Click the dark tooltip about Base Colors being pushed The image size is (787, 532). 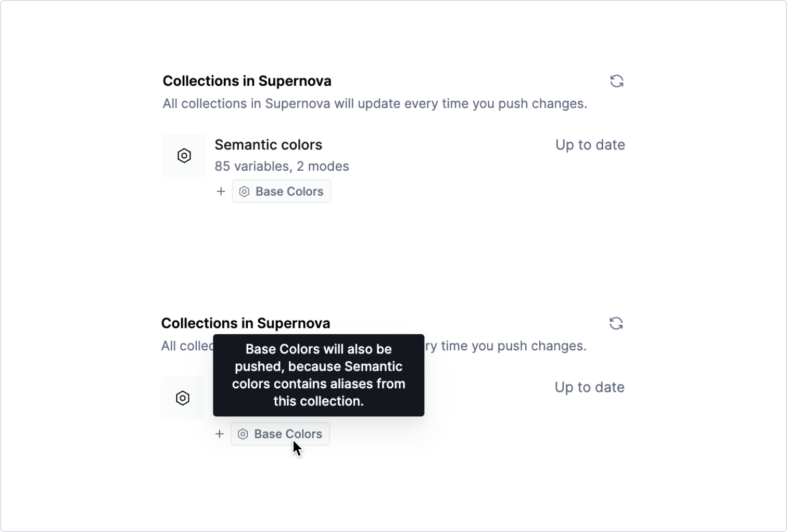pos(319,375)
